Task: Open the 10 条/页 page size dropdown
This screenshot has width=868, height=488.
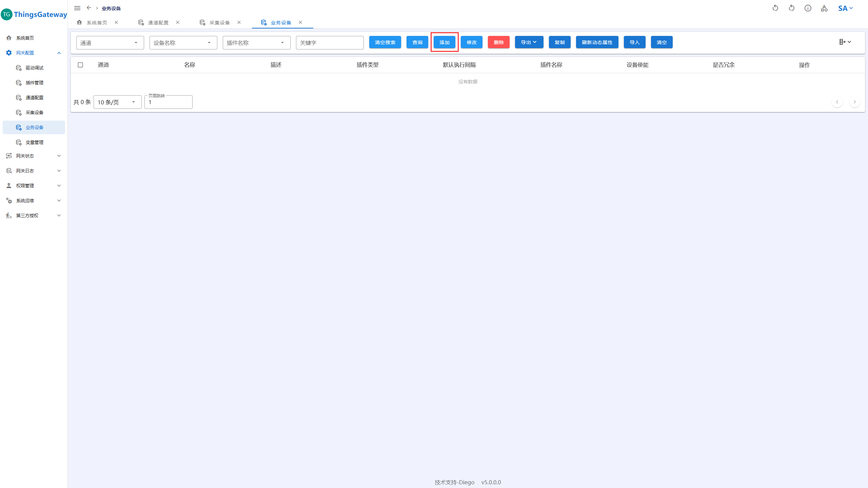Action: point(117,102)
